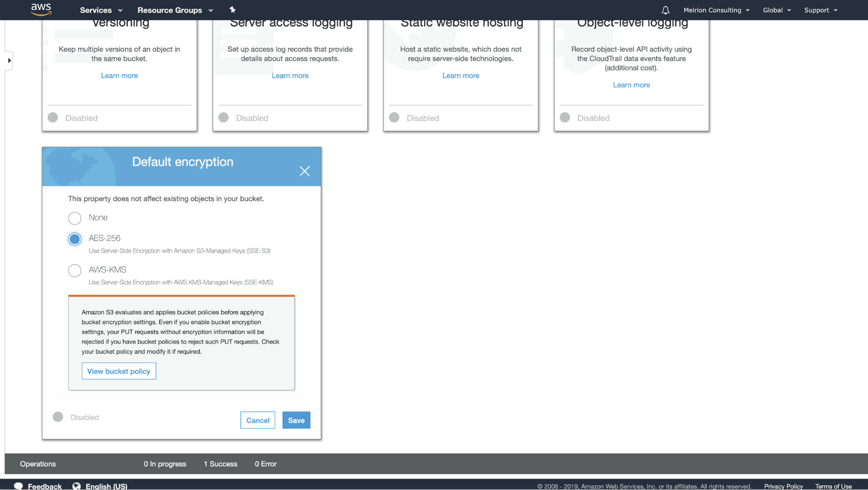Click the Versioning card title
Image resolution: width=868 pixels, height=490 pixels.
tap(121, 23)
